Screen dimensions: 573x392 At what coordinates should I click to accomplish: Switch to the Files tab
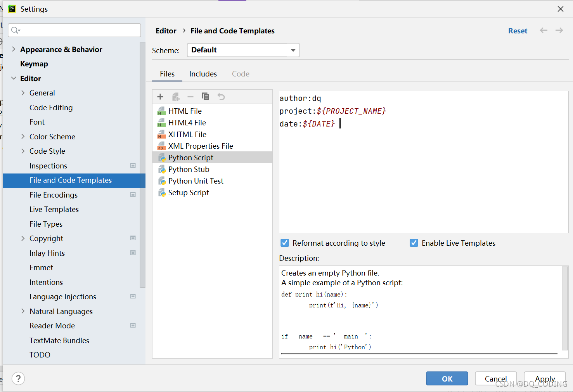coord(167,74)
